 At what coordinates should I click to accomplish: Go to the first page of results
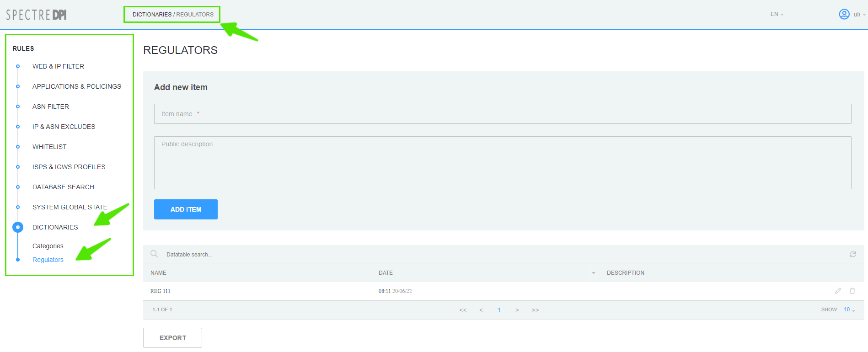(463, 310)
